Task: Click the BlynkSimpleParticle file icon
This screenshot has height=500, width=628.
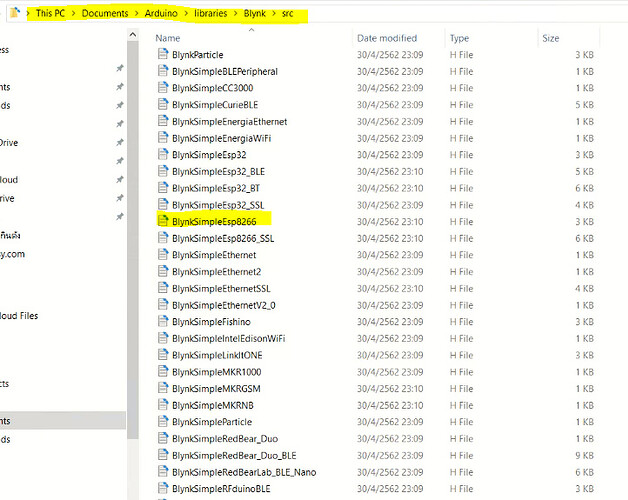Action: pos(163,421)
